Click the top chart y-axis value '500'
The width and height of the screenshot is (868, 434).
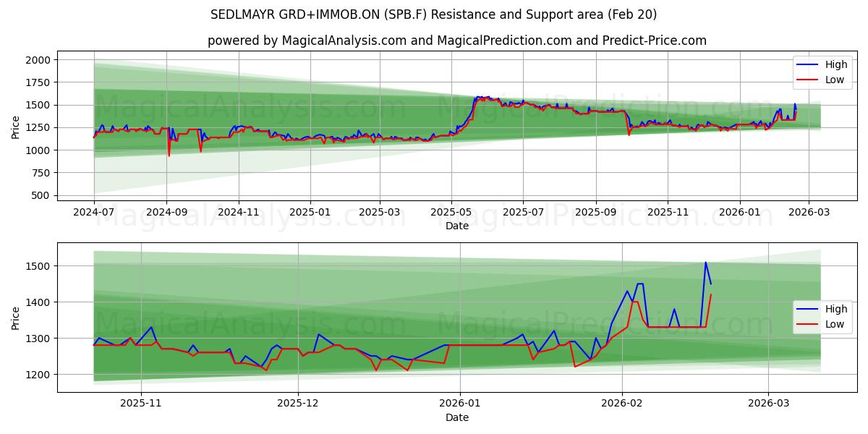click(x=43, y=195)
